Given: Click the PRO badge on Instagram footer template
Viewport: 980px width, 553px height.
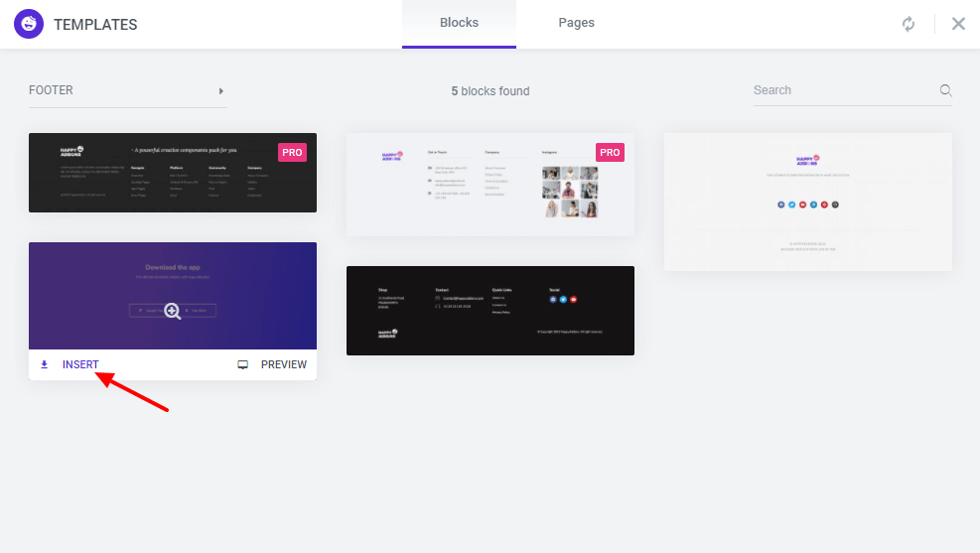Looking at the screenshot, I should click(x=610, y=153).
